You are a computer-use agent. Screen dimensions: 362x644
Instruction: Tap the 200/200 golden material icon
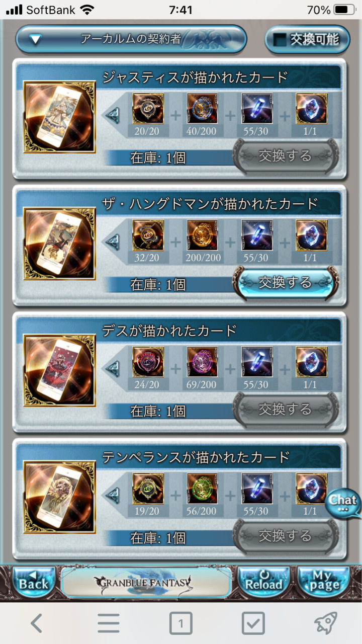coord(203,235)
